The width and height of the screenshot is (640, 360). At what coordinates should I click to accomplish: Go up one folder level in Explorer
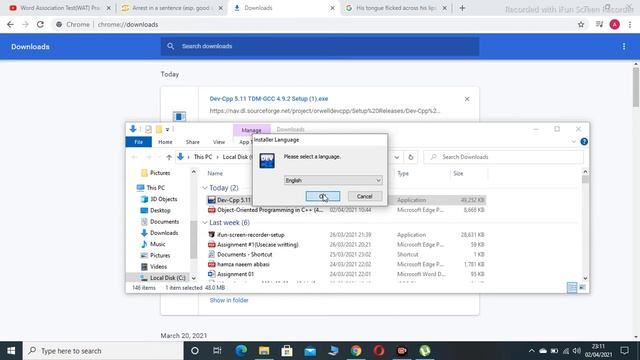169,157
